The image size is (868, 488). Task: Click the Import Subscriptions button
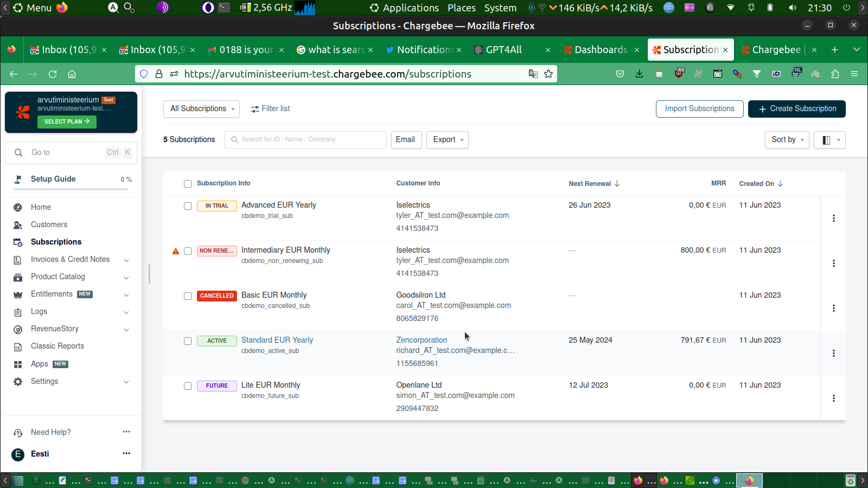click(700, 109)
